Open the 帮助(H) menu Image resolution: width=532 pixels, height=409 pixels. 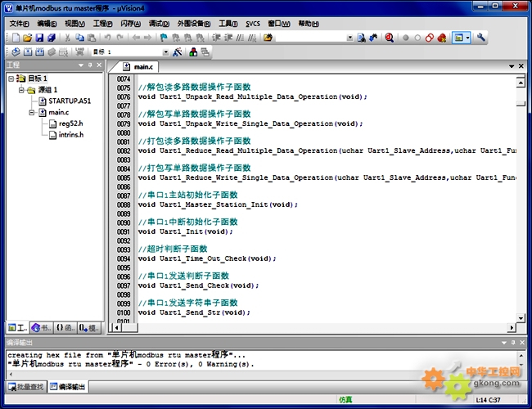(309, 24)
